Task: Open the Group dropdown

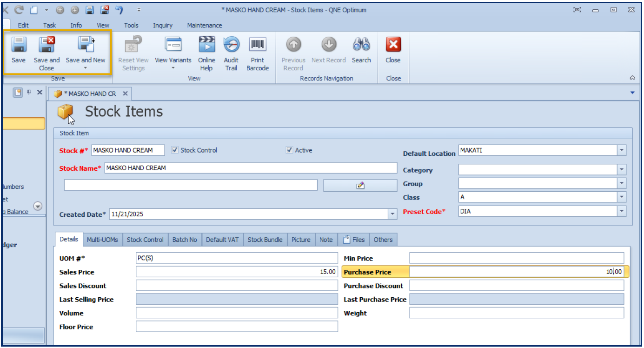Action: coord(622,183)
